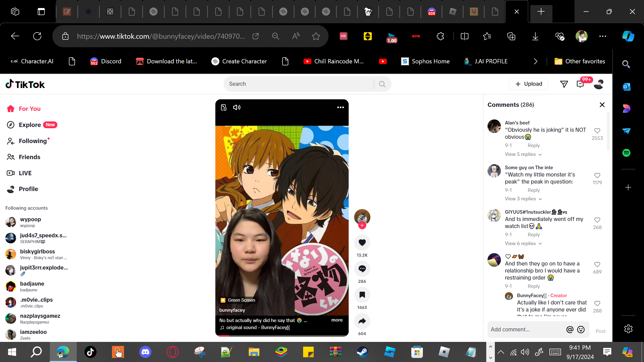Follow bunnyfacey with the red plus button
This screenshot has width=644, height=362.
point(362,225)
